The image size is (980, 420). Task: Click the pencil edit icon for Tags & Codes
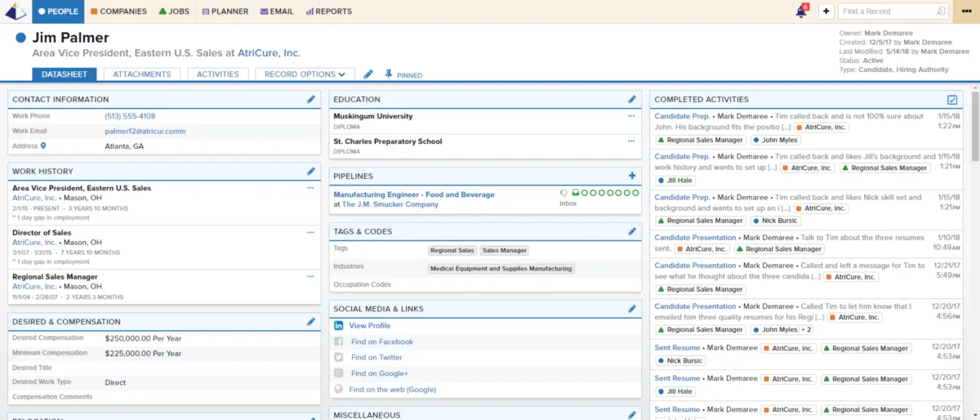pyautogui.click(x=631, y=232)
